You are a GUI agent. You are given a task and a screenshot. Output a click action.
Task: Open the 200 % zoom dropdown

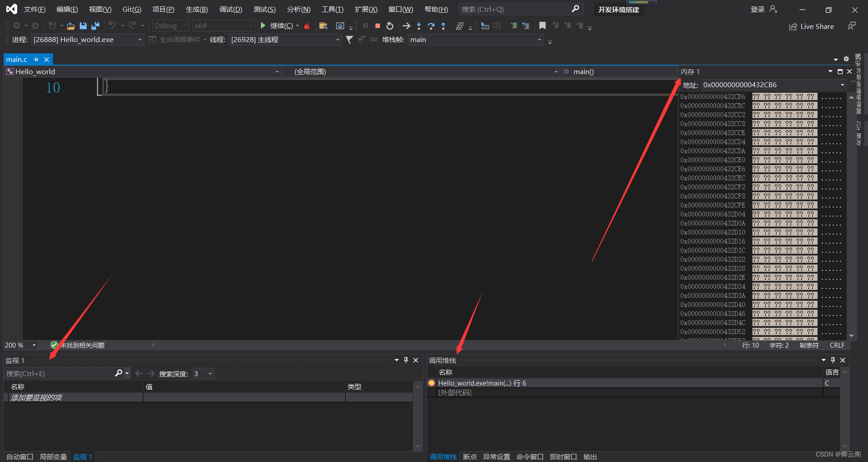[20, 345]
